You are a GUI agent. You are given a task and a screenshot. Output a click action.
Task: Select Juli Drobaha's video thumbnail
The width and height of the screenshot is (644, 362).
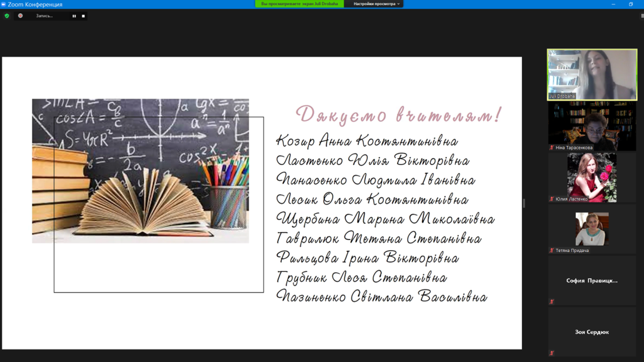[x=591, y=74]
